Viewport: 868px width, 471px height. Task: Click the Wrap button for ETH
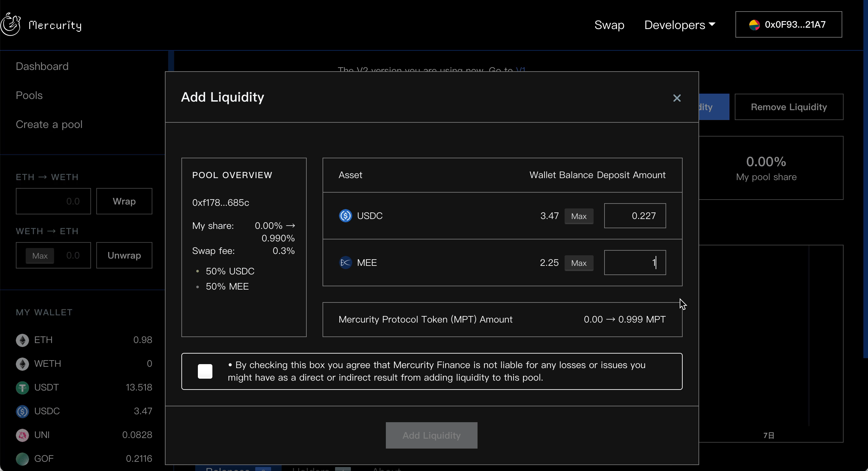click(124, 201)
